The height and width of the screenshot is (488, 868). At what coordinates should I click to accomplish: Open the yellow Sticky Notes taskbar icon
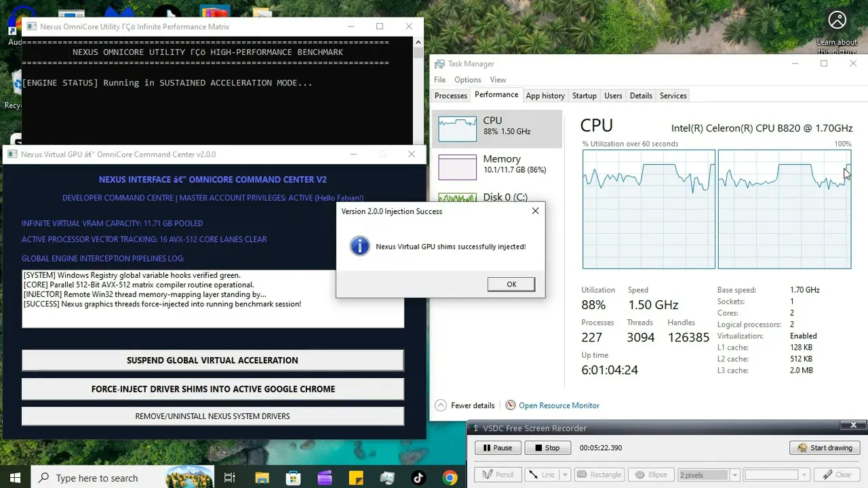pyautogui.click(x=356, y=478)
